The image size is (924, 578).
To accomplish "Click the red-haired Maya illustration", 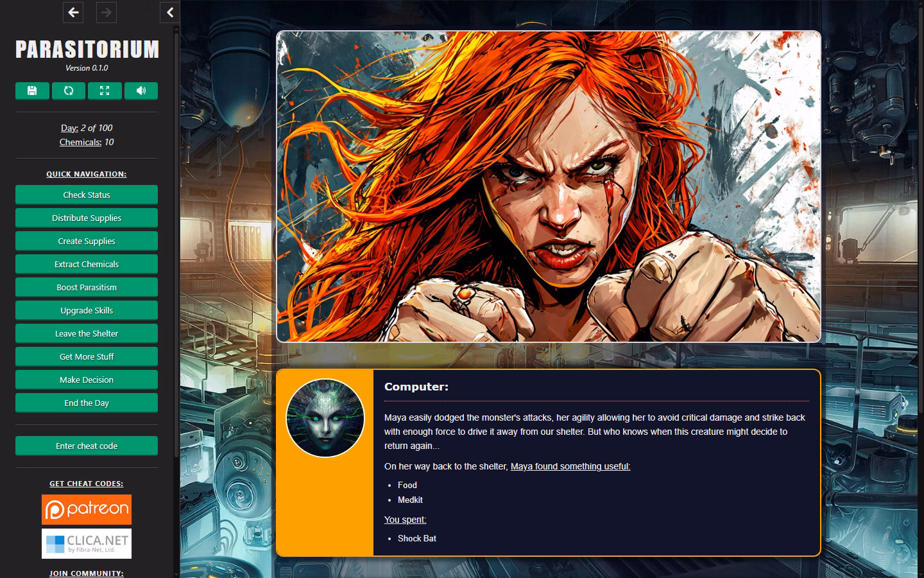I will coord(549,186).
